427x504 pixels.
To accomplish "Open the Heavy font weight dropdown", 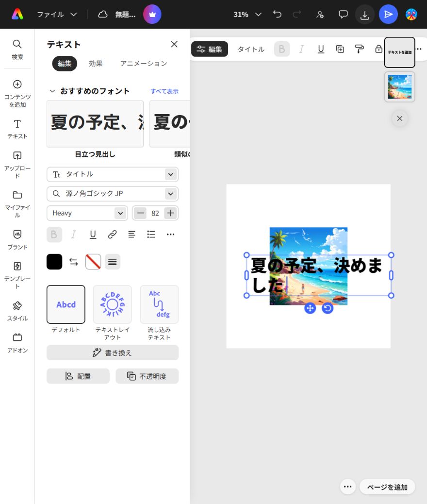I will coord(87,213).
